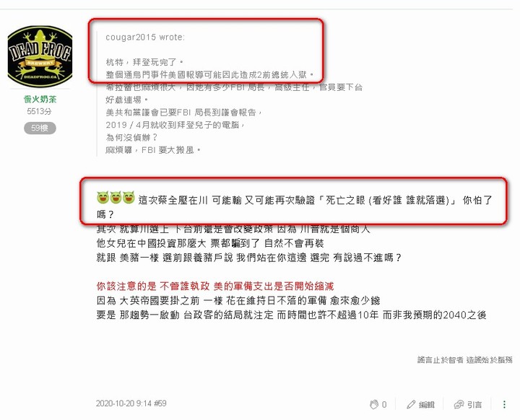Click the 引言 quote label
The width and height of the screenshot is (520, 420).
coord(474,405)
